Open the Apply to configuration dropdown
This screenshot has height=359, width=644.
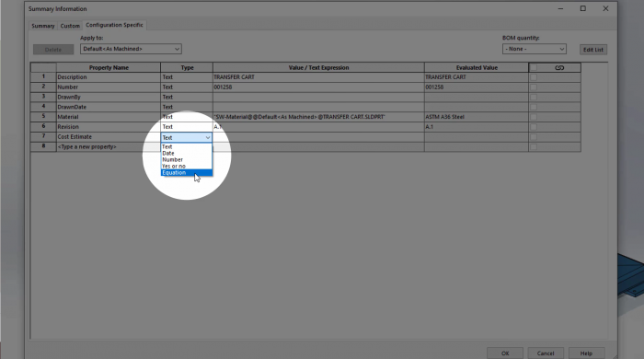point(131,49)
